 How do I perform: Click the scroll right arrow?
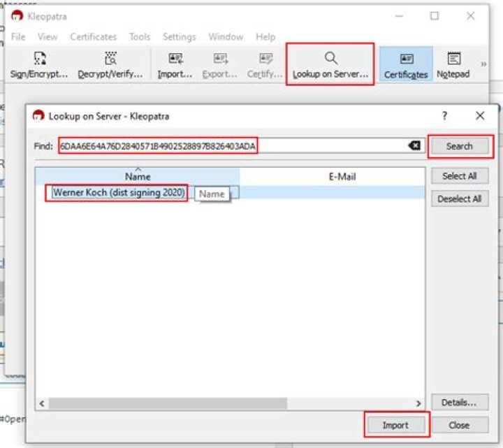point(418,403)
